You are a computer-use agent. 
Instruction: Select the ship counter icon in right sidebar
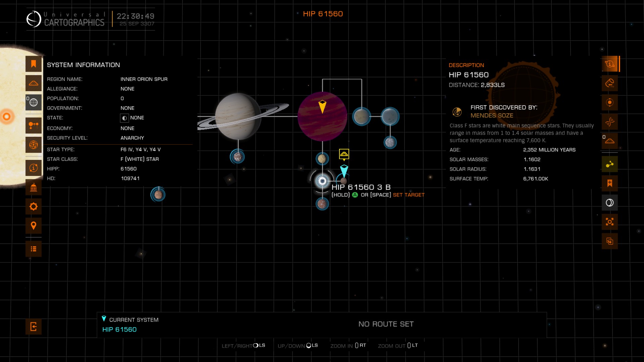pos(610,141)
